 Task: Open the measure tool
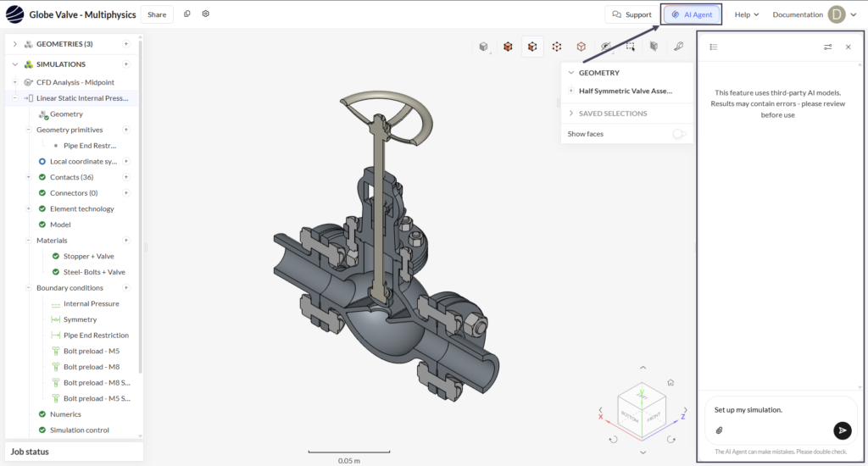(679, 47)
